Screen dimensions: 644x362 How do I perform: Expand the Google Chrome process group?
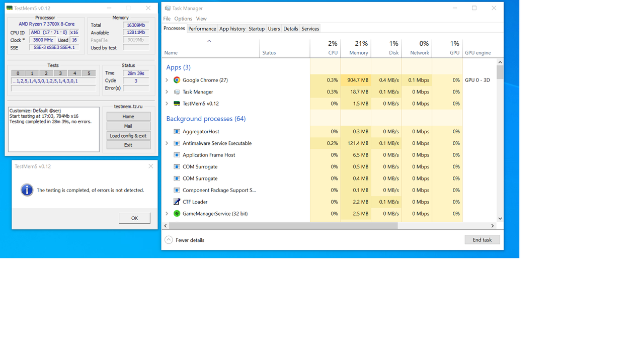tap(167, 80)
